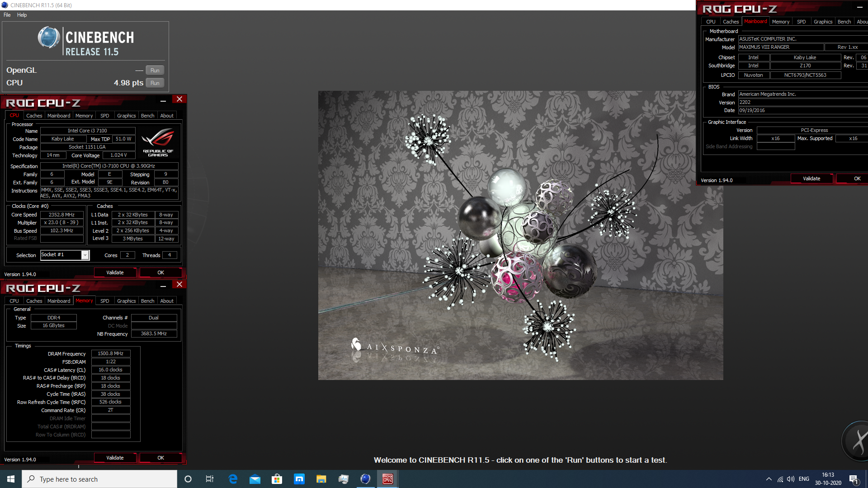Viewport: 868px width, 488px height.
Task: Click the CPU name Intel Core i3 7100
Action: (x=88, y=131)
